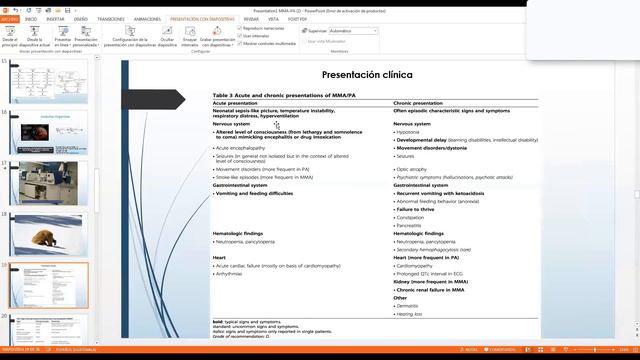Image resolution: width=640 pixels, height=360 pixels.
Task: Start slideshow view from status bar icon
Action: point(566,350)
